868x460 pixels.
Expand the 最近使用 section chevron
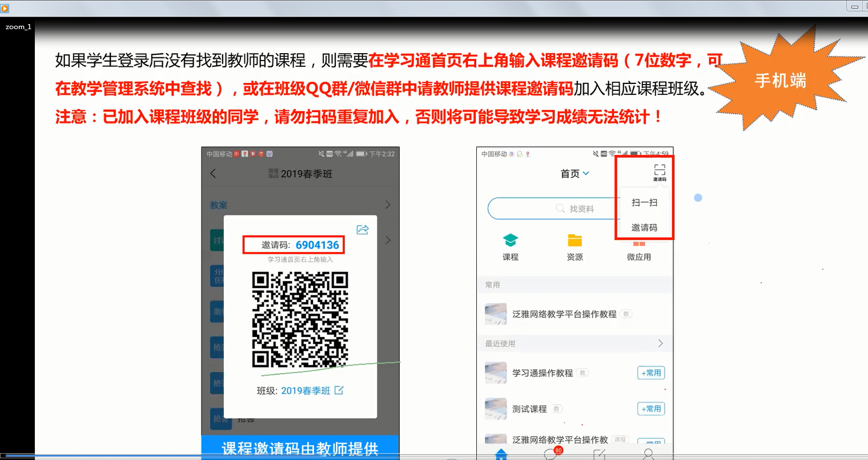(661, 343)
